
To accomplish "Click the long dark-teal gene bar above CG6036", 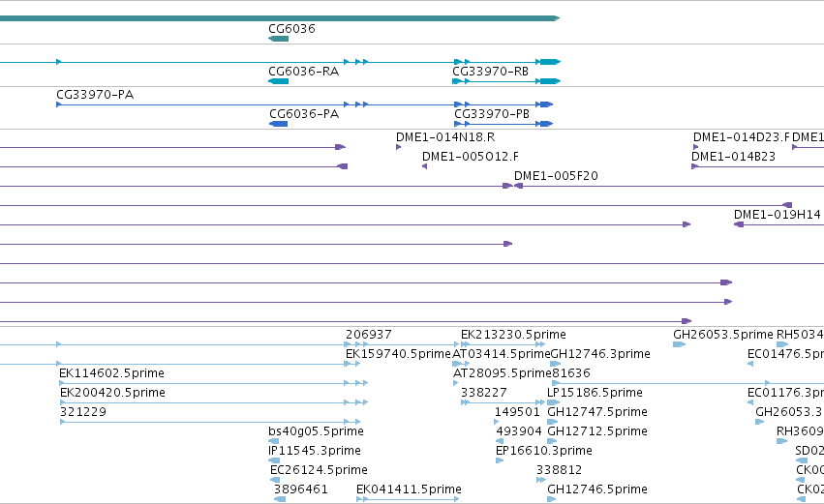I will point(280,18).
